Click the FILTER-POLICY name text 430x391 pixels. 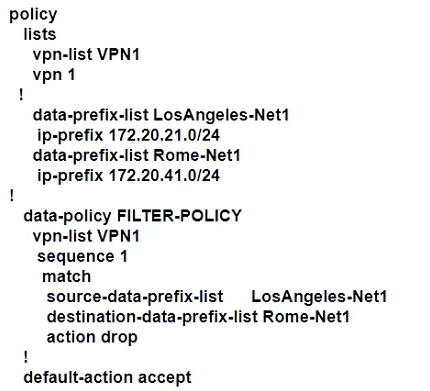click(x=179, y=216)
